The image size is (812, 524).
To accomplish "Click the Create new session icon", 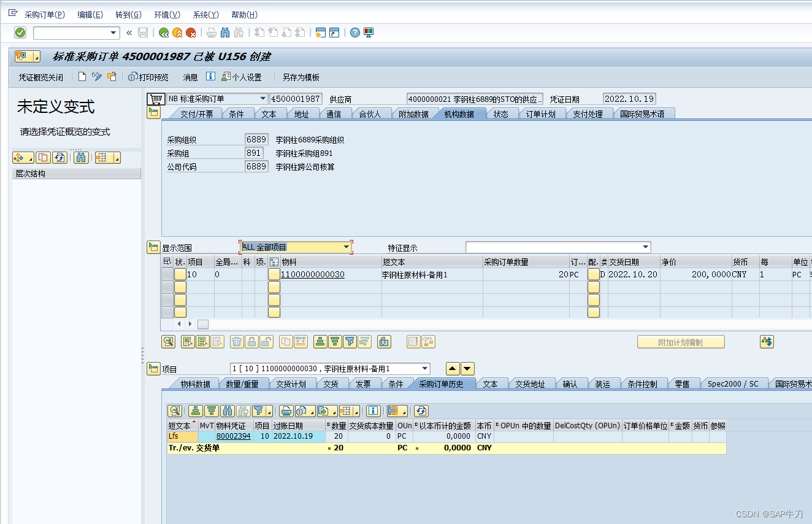I will [320, 33].
